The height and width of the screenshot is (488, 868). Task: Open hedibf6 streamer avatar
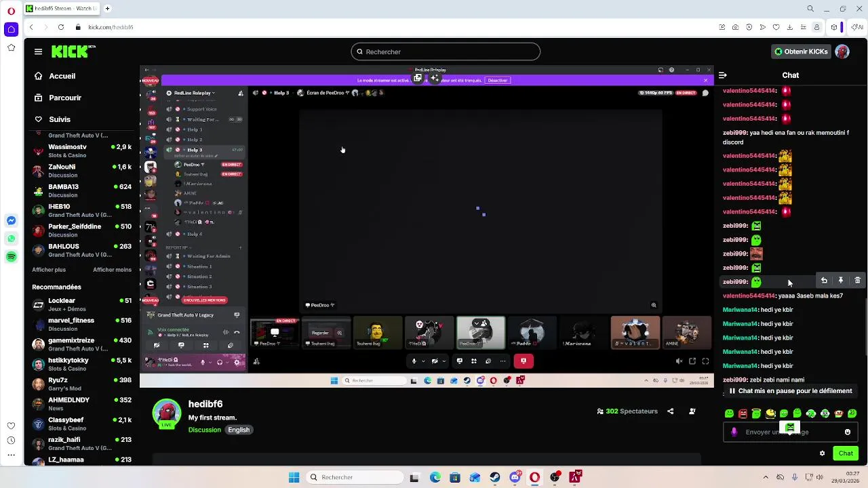167,414
